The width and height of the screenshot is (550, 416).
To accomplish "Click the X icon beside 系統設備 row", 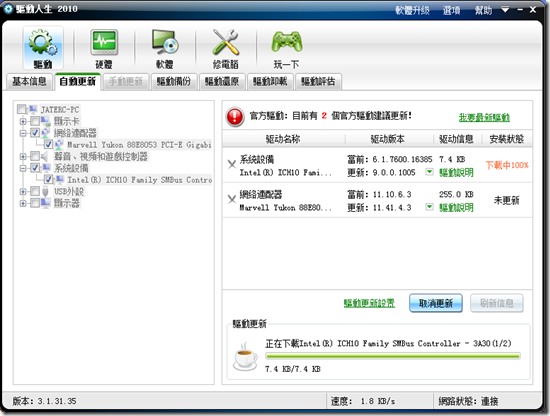I will (x=232, y=164).
